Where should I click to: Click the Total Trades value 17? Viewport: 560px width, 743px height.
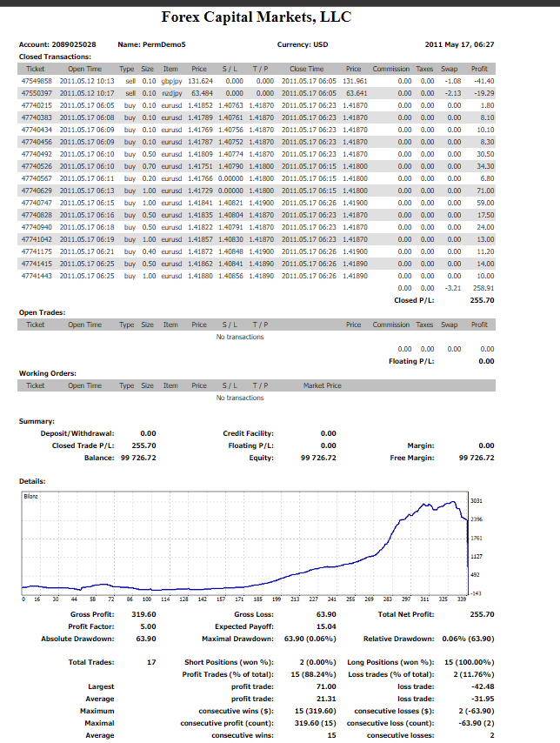pyautogui.click(x=151, y=662)
